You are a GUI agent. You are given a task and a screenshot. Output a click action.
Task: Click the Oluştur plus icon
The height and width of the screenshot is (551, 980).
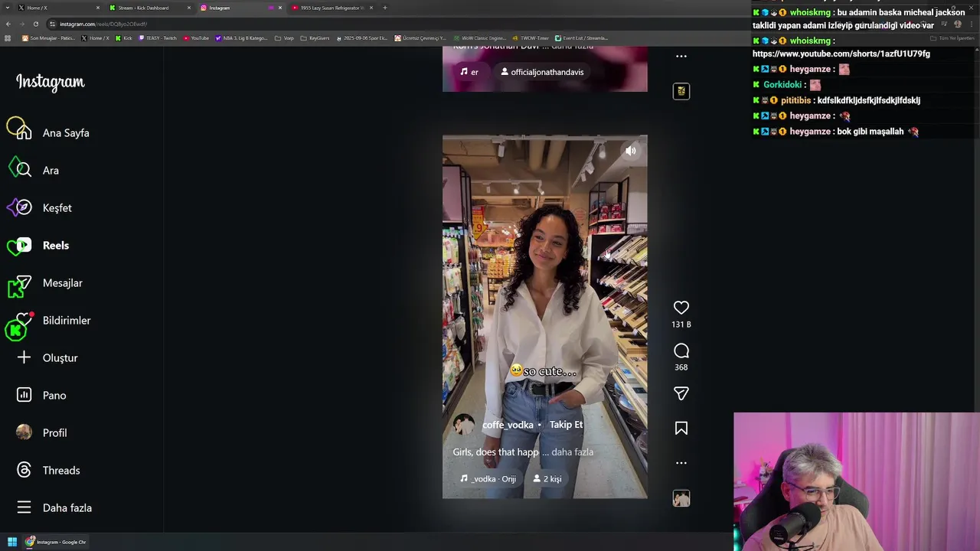point(24,357)
